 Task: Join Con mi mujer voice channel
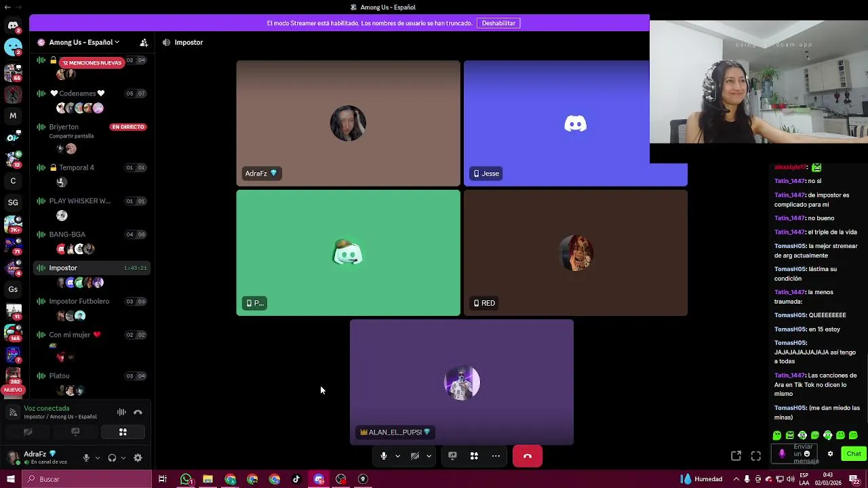pyautogui.click(x=92, y=335)
